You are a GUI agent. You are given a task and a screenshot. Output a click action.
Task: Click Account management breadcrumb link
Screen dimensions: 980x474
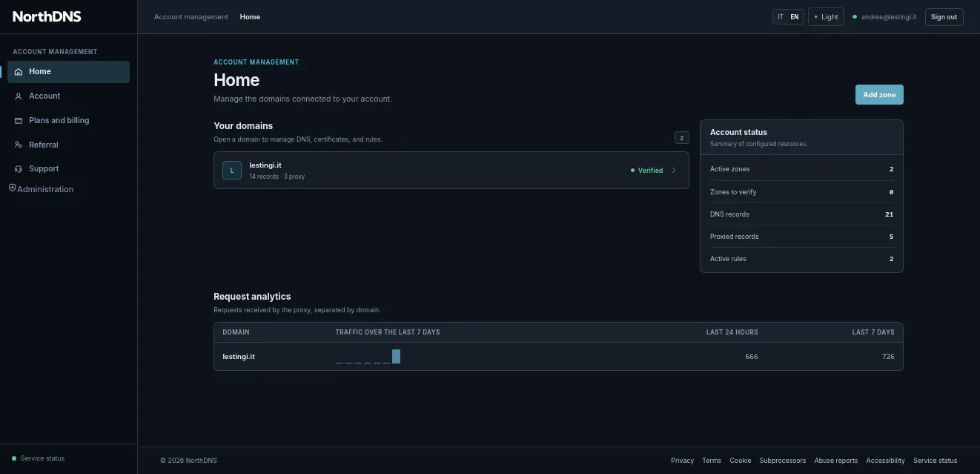(x=191, y=17)
